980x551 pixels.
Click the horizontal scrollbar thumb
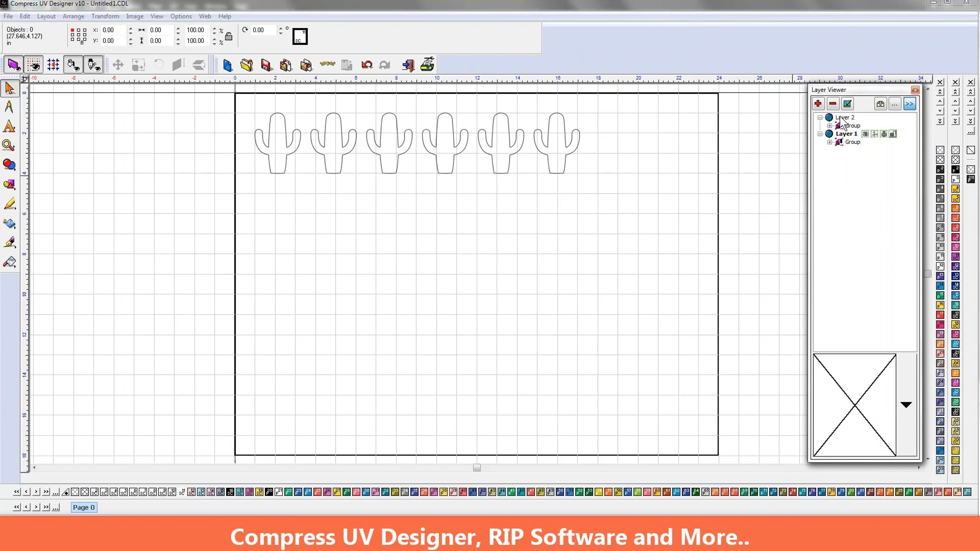[477, 468]
